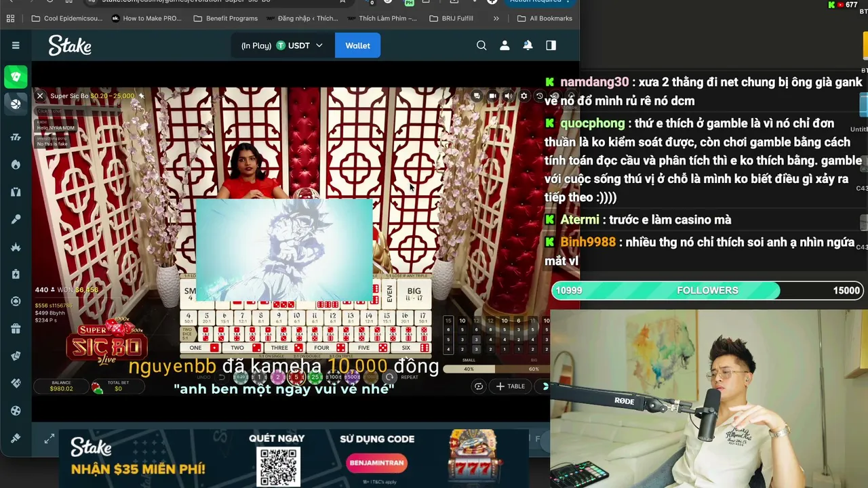Viewport: 868px width, 488px height.
Task: Open the flame trending icon in sidebar
Action: pyautogui.click(x=16, y=165)
